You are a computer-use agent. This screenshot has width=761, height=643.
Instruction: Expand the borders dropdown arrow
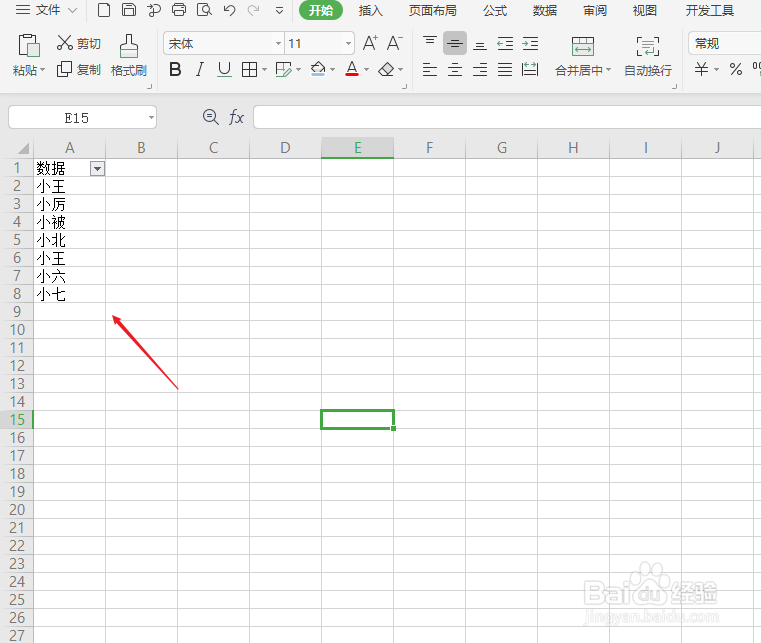point(265,69)
